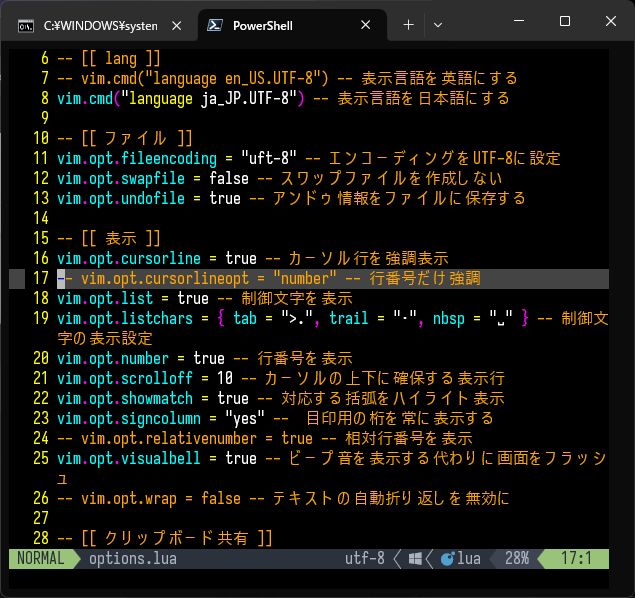Minimize the terminal window
Image resolution: width=635 pixels, height=598 pixels.
click(519, 21)
